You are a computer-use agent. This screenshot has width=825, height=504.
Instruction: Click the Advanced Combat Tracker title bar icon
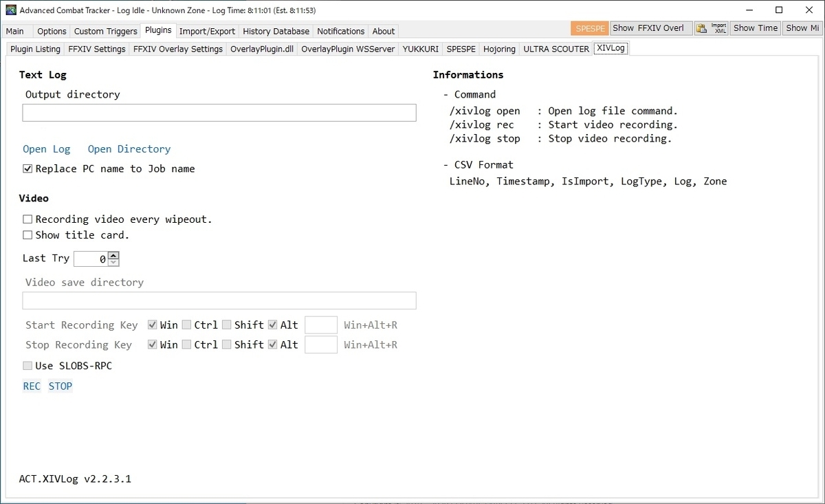point(10,10)
